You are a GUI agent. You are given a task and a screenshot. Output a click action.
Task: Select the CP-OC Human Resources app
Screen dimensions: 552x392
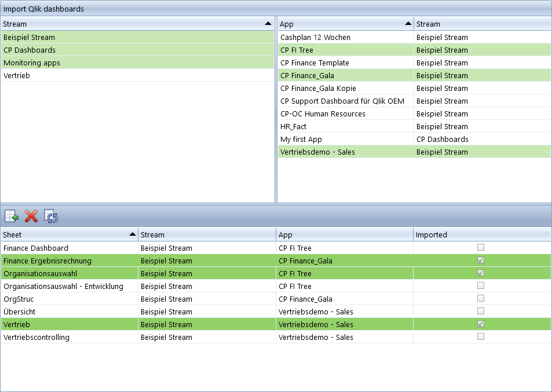click(414, 113)
